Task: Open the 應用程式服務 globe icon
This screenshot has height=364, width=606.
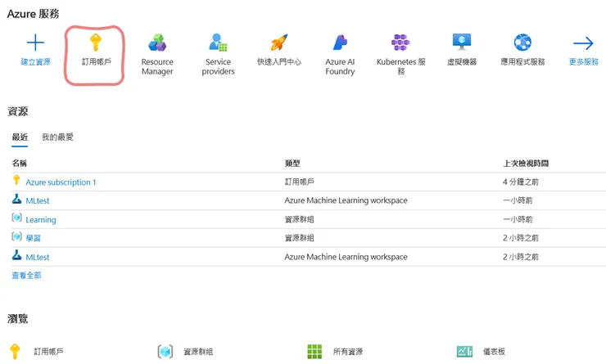Action: click(522, 43)
